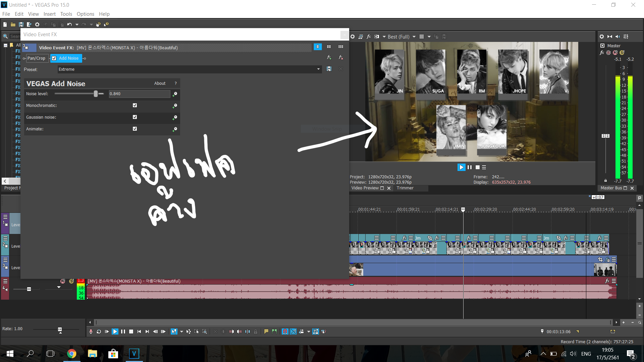
Task: Click the dim output icon in Master Bus
Action: point(618,37)
